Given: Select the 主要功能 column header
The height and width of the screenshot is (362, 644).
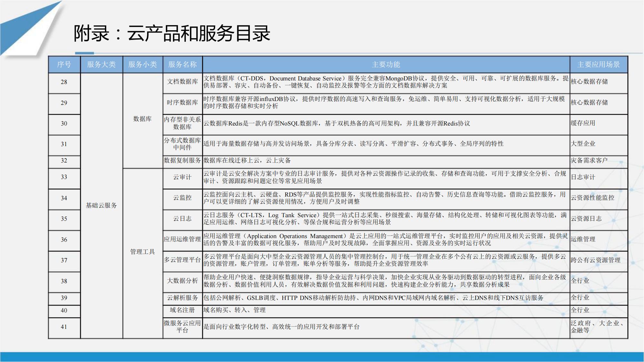Looking at the screenshot, I should tap(386, 64).
